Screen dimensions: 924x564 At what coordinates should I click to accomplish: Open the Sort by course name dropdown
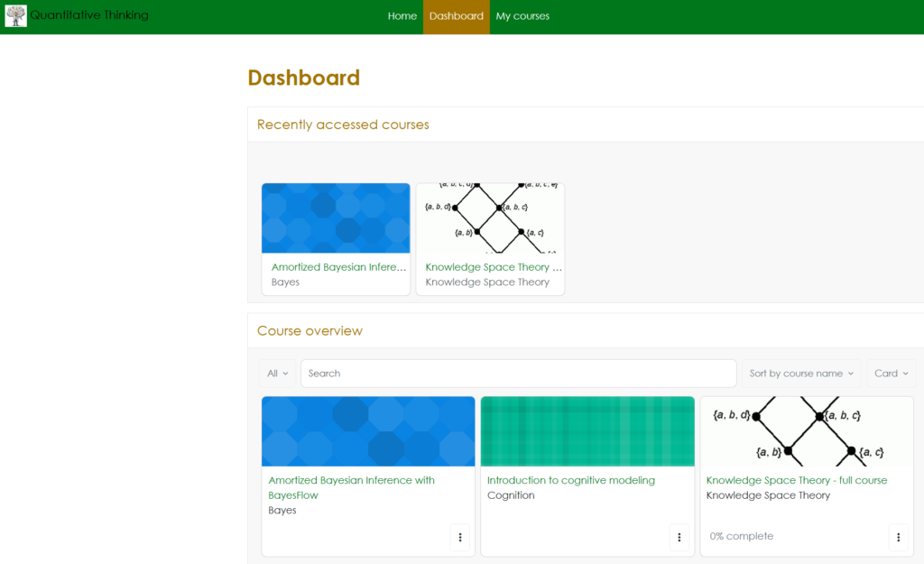[x=800, y=374]
